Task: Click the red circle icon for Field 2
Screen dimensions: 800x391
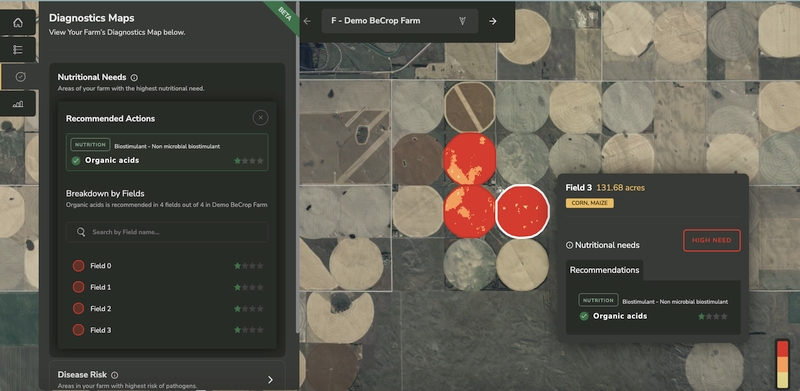Action: click(78, 309)
